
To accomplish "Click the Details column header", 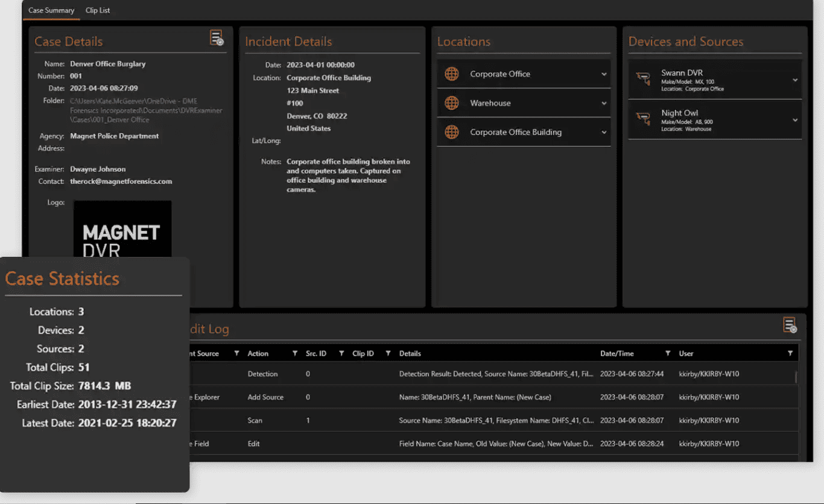I will (x=410, y=353).
